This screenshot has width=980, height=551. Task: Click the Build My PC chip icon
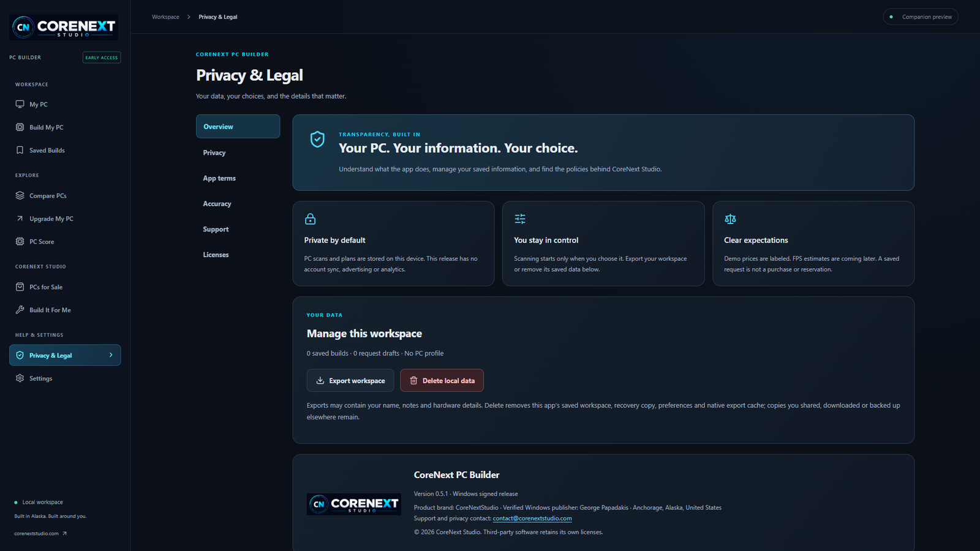pyautogui.click(x=20, y=127)
